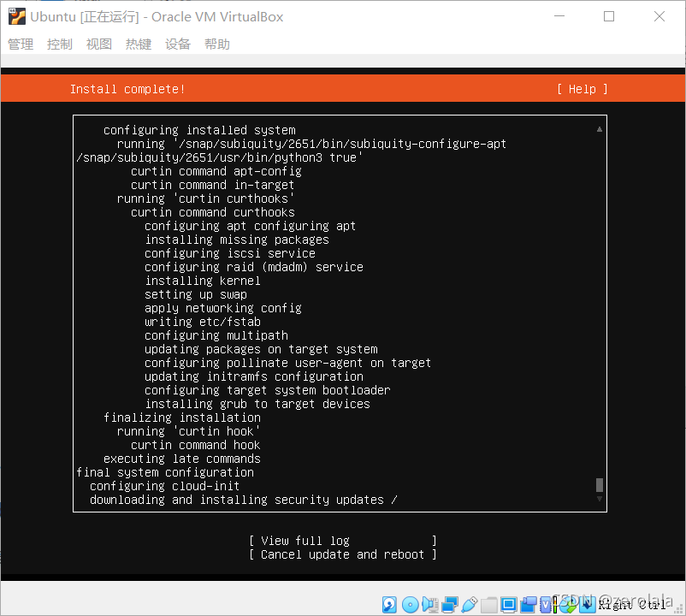Click 'apply networking config' log line
The width and height of the screenshot is (686, 616).
(223, 308)
